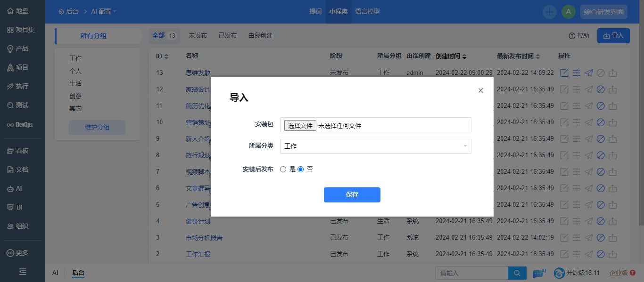Click the blue disable icon for row 12
The width and height of the screenshot is (644, 282).
point(601,89)
